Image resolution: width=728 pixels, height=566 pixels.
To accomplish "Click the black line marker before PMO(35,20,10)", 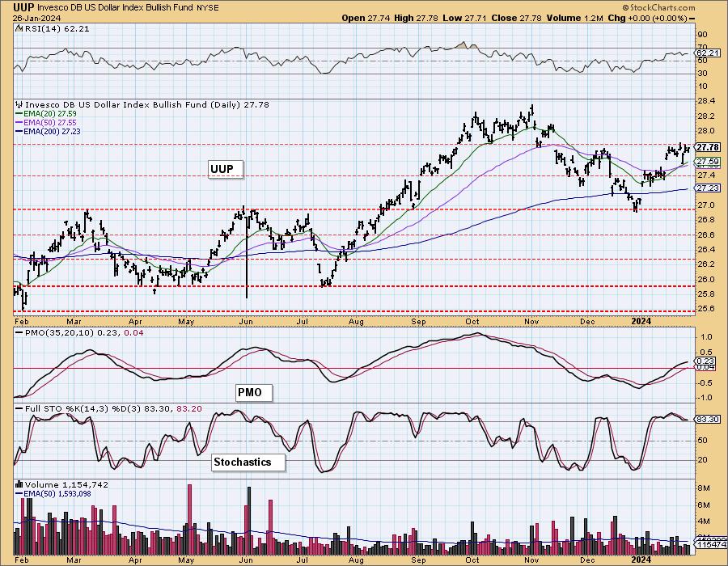I will [x=19, y=332].
